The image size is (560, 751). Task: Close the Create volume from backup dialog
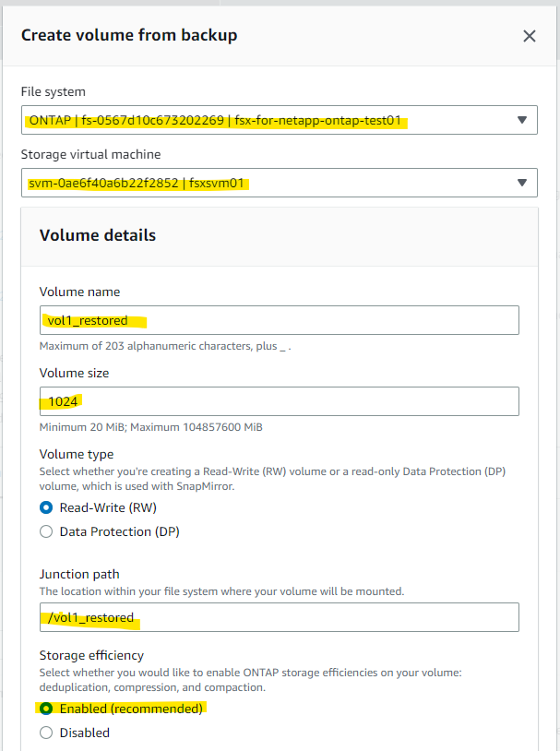coord(529,36)
